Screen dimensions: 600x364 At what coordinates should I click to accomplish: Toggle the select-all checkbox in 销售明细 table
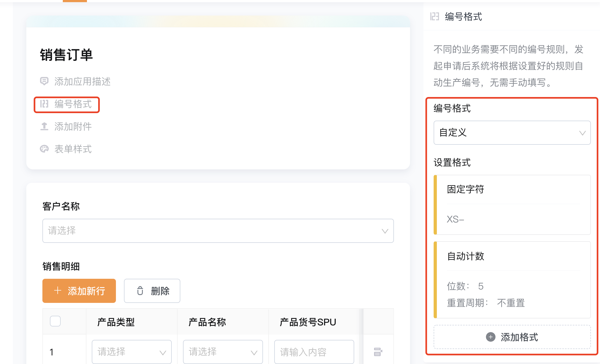tap(55, 321)
